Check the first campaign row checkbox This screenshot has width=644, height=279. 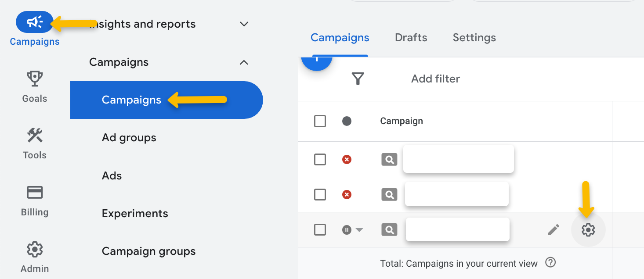(320, 159)
